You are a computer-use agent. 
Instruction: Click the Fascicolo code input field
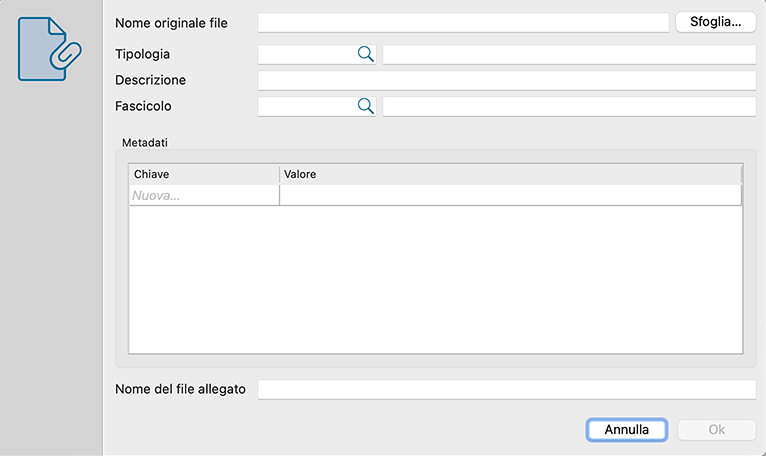pyautogui.click(x=306, y=106)
